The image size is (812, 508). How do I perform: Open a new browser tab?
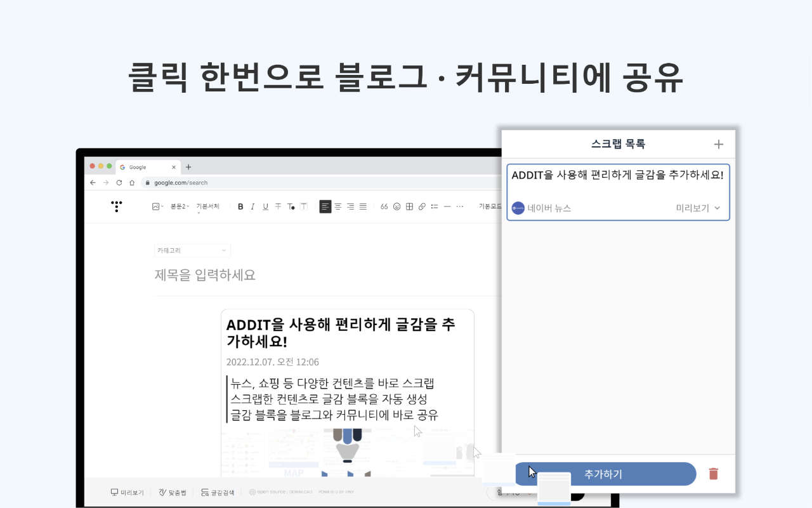pos(188,167)
